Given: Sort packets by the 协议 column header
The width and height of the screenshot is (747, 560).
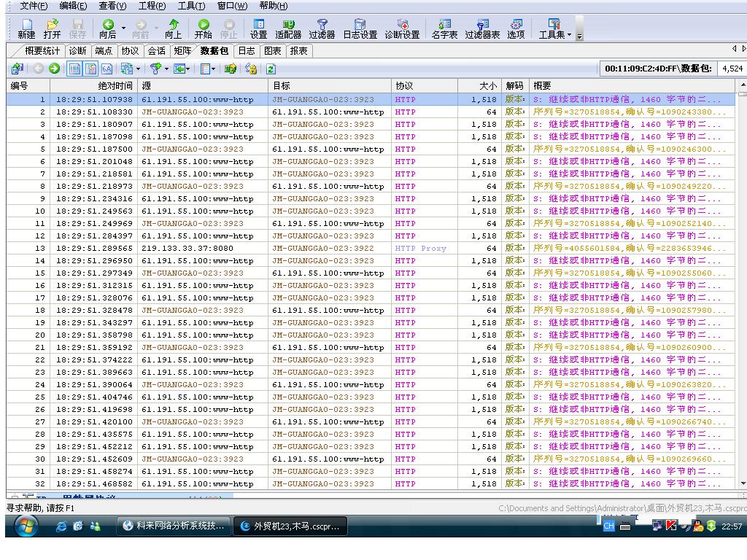Looking at the screenshot, I should point(425,85).
